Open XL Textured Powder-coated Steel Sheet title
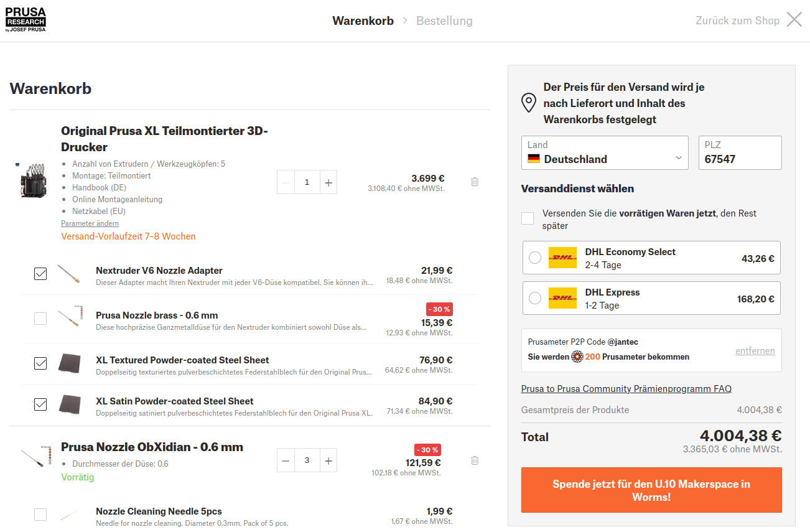Screen dimensions: 810x532 point(182,360)
